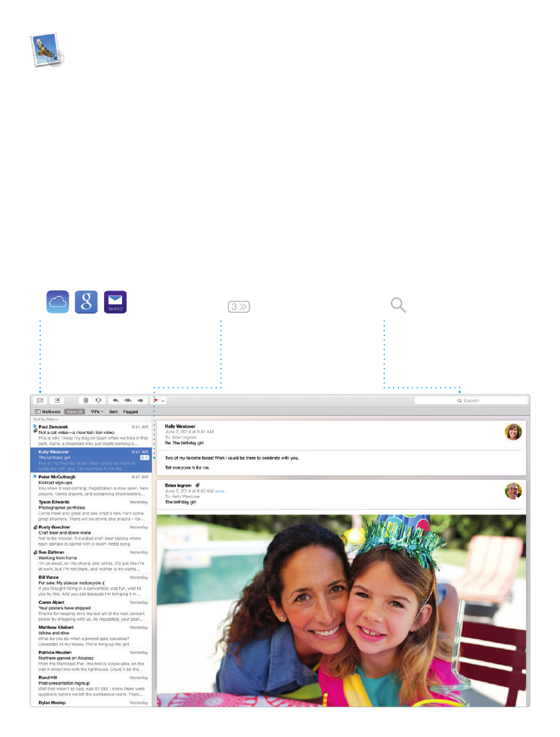Switch to the Sent mailbox
560x737 pixels.
point(114,412)
